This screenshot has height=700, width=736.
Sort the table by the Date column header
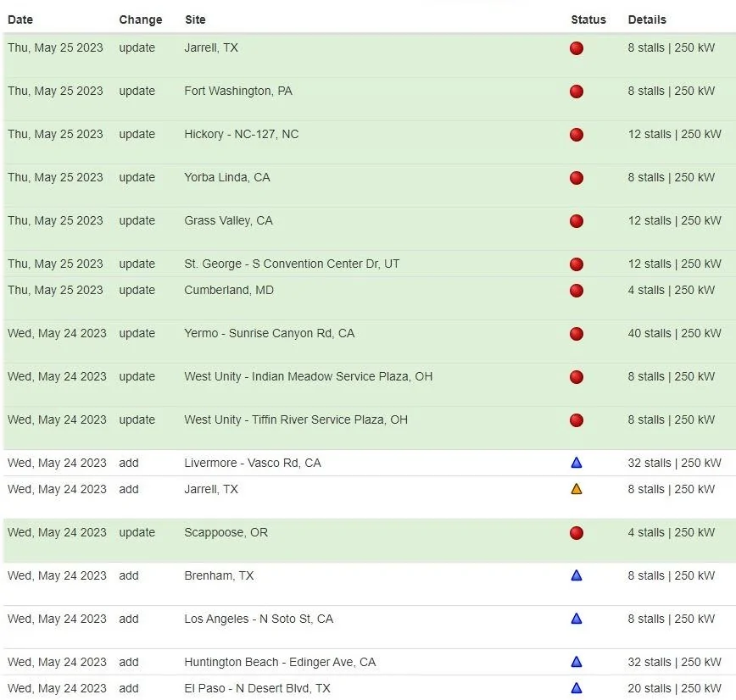click(x=20, y=19)
